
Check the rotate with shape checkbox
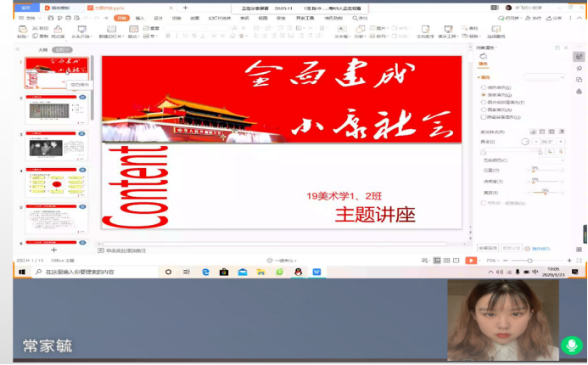pos(484,203)
